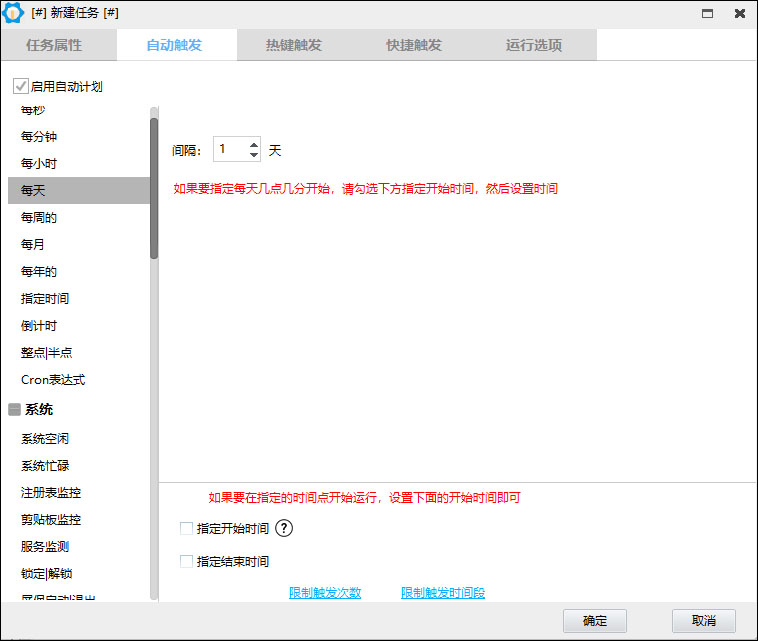
Task: Enable the 指定结束时间 checkbox
Action: tap(186, 561)
